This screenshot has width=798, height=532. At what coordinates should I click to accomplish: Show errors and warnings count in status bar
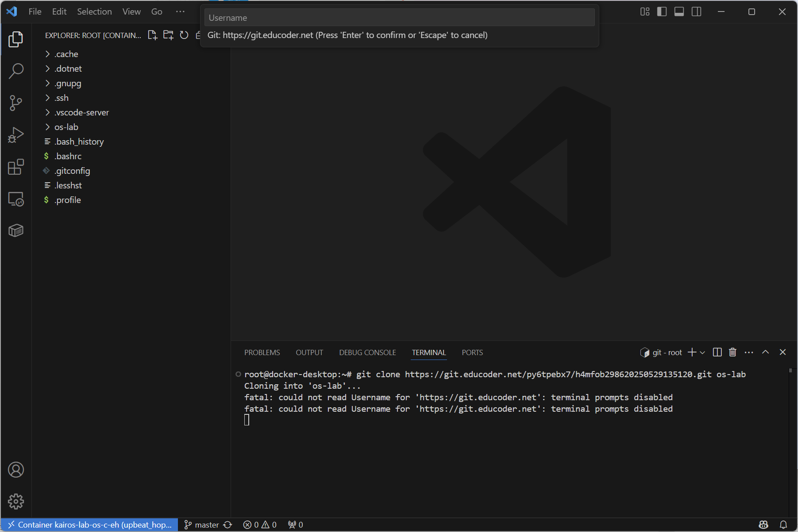pos(260,525)
